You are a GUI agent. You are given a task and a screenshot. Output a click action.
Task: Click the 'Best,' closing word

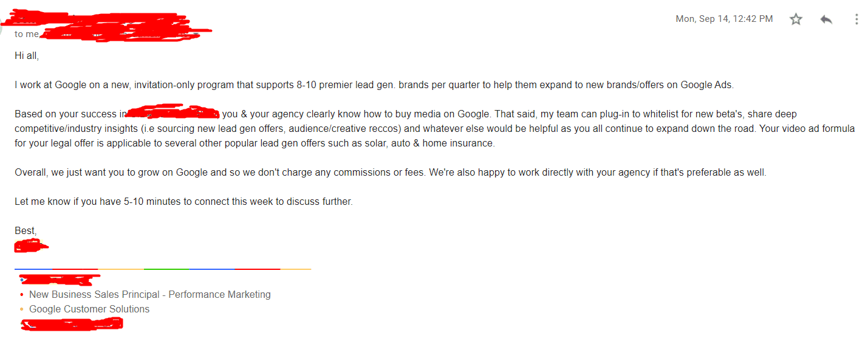(26, 231)
